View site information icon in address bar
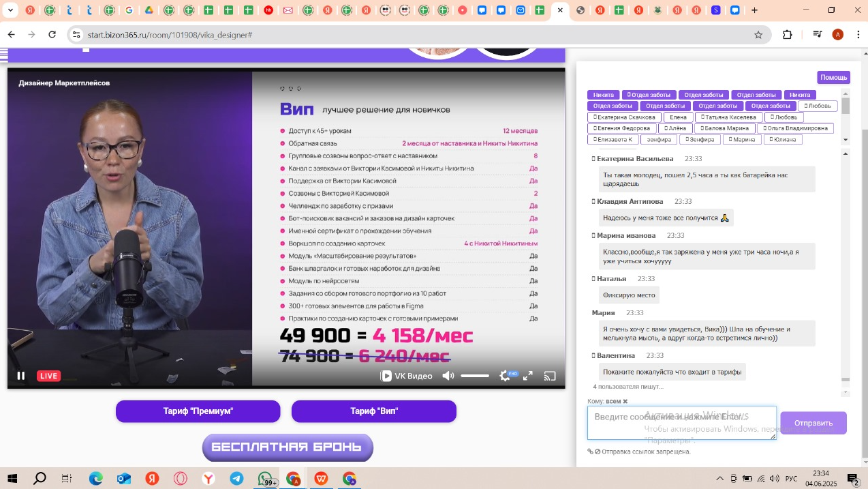 [x=76, y=35]
